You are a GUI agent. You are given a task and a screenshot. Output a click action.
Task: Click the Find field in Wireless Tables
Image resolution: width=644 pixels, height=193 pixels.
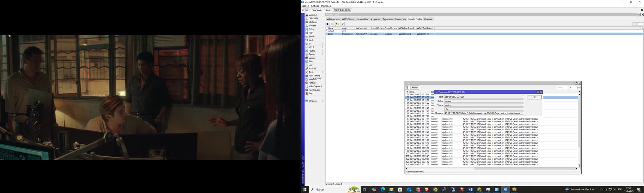click(x=637, y=24)
